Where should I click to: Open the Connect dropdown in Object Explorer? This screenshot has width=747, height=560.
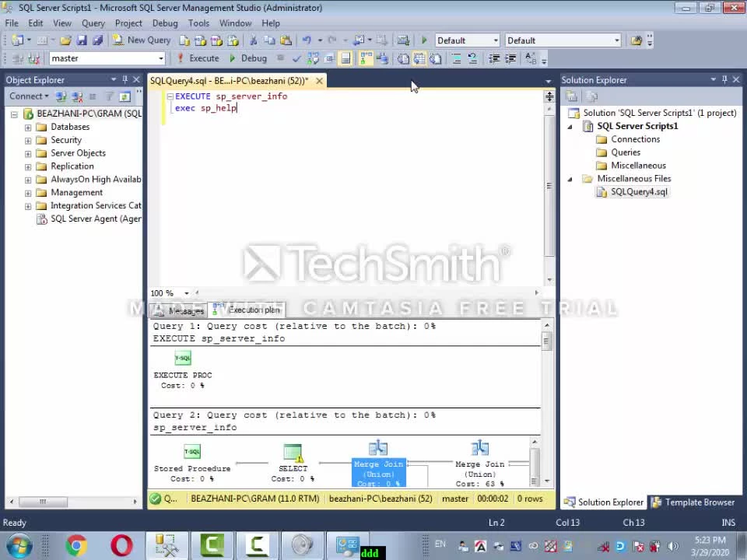coord(29,96)
